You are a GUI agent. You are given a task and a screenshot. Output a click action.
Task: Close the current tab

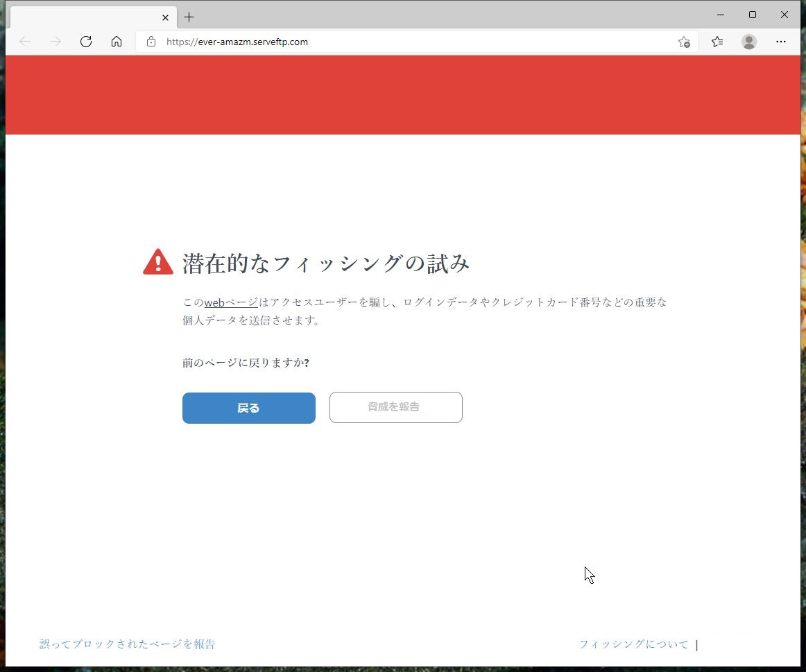165,17
